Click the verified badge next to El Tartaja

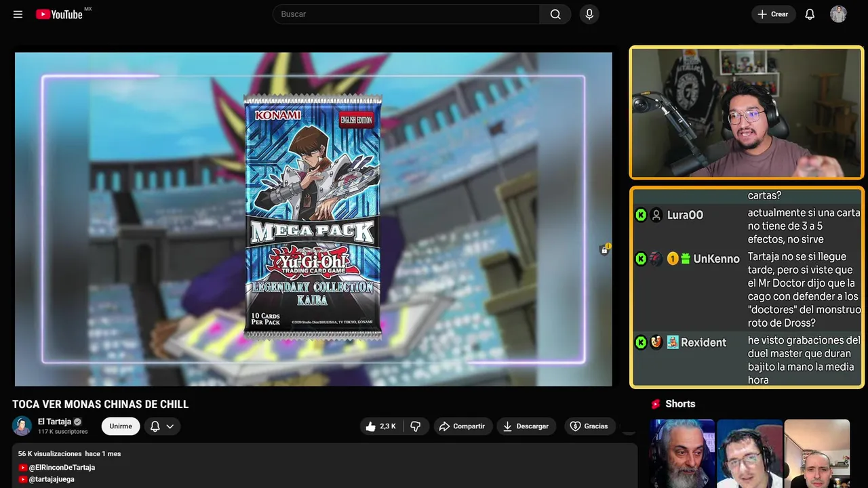pyautogui.click(x=77, y=422)
